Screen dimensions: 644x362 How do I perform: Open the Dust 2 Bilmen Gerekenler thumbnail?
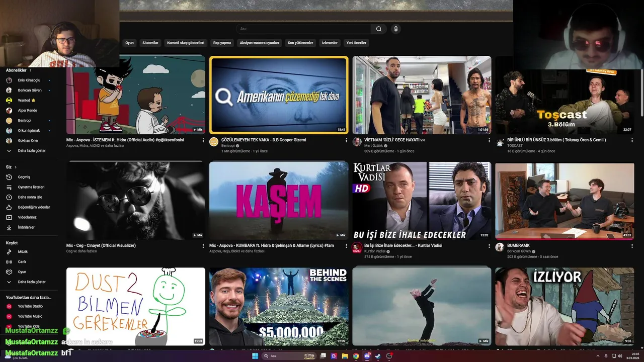coord(136,306)
